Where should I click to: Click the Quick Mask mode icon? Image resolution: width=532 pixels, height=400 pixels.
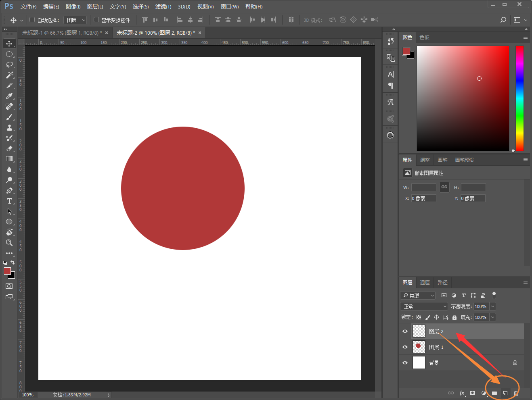9,286
